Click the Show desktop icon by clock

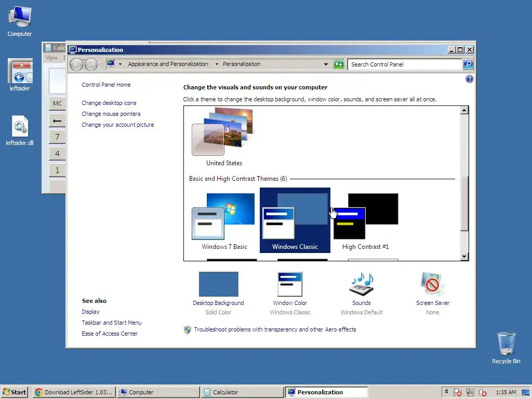(525, 392)
